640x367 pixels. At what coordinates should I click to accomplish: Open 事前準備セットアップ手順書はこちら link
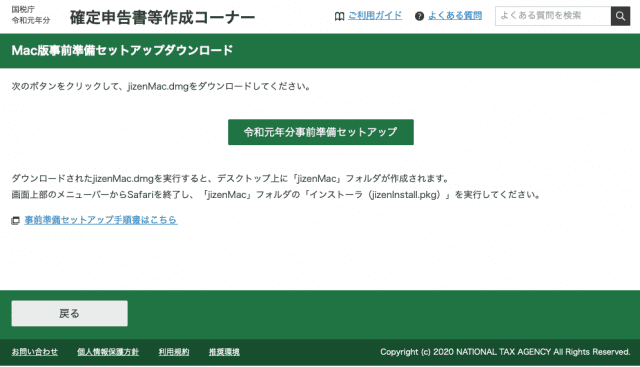(x=101, y=220)
